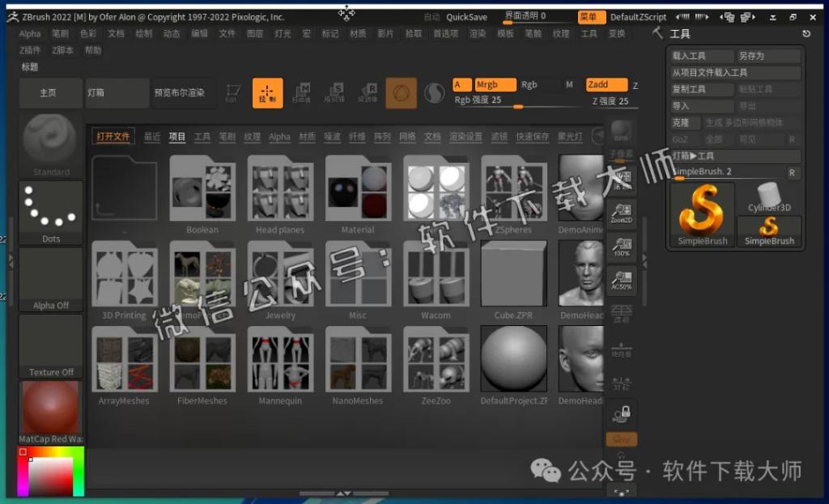Select the Draw tool icon

[267, 91]
